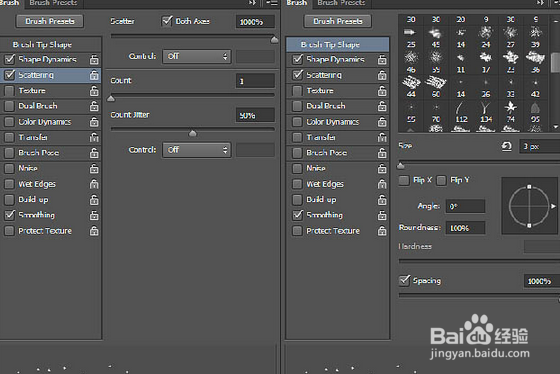The height and width of the screenshot is (374, 560).
Task: Click the Scatter percentage field
Action: coord(255,22)
